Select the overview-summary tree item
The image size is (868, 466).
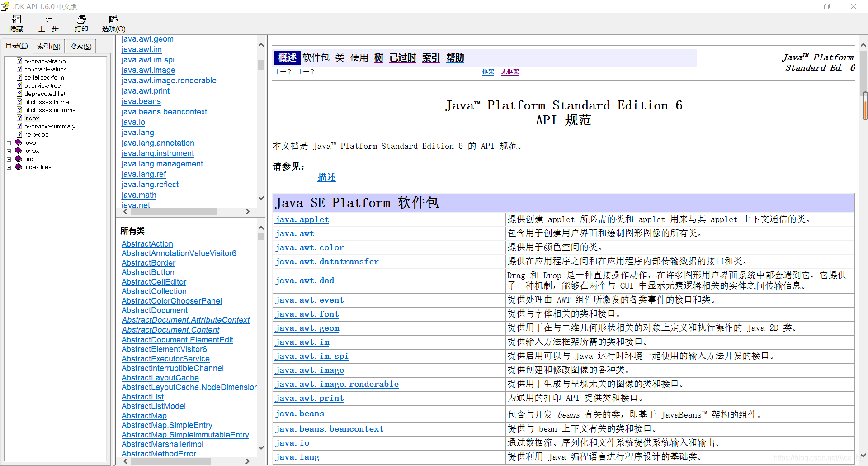(x=50, y=126)
